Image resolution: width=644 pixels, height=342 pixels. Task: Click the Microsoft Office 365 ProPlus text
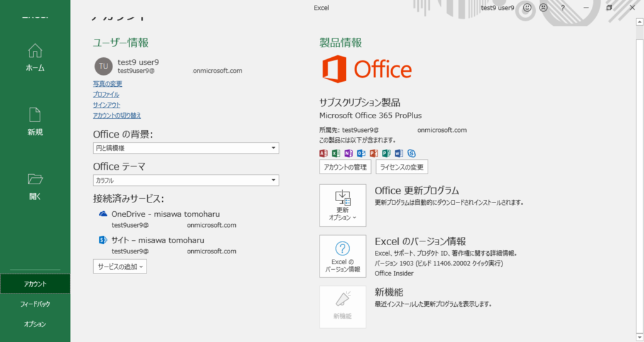[x=370, y=116]
